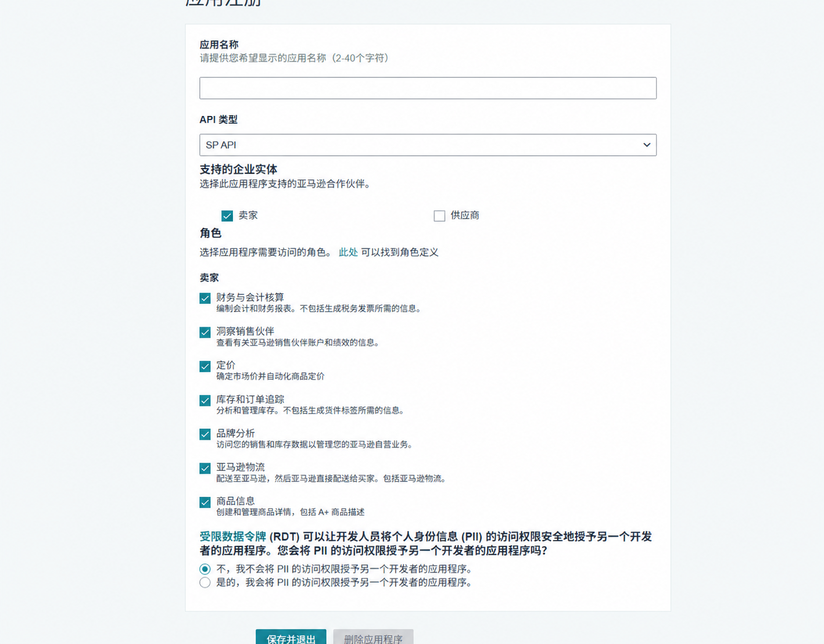Select the 是的，我会将 PII radio option

click(x=205, y=582)
